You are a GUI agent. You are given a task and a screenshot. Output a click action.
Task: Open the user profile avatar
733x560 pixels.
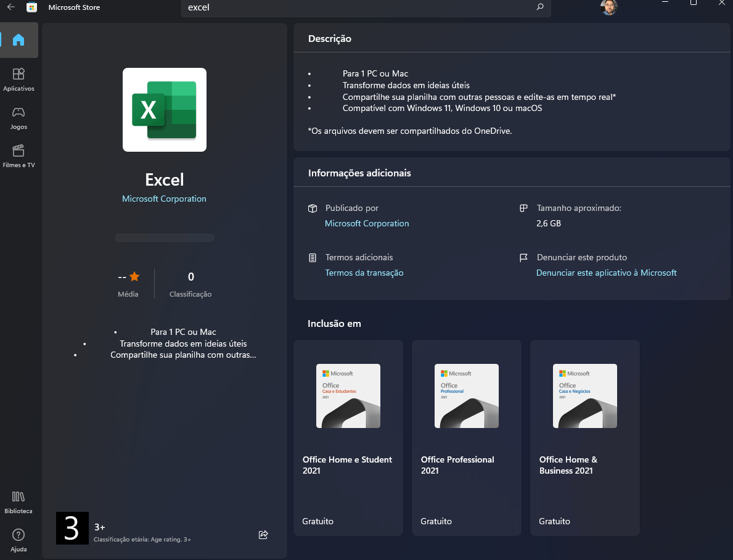(608, 7)
